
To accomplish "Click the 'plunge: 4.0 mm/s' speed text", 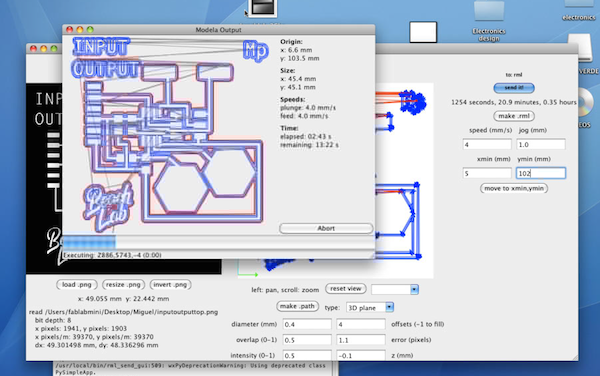I will pos(308,108).
